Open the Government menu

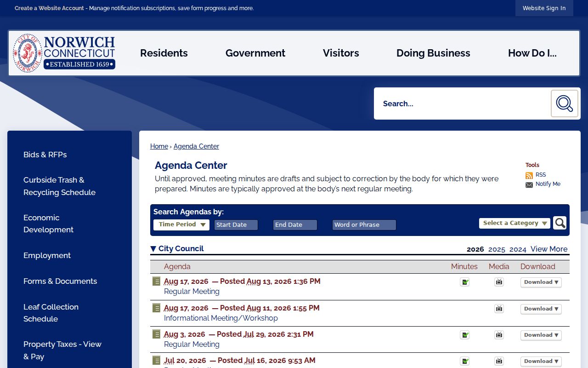coord(255,53)
